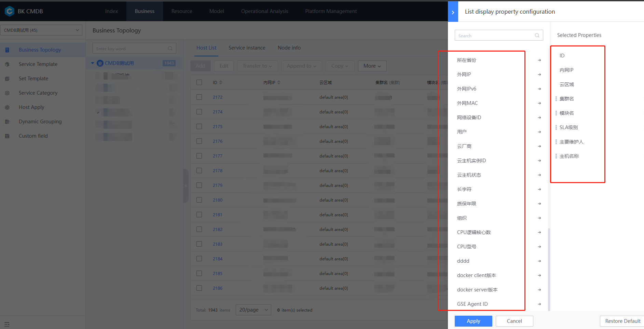Image resolution: width=644 pixels, height=329 pixels.
Task: Expand the More actions dropdown
Action: point(372,66)
